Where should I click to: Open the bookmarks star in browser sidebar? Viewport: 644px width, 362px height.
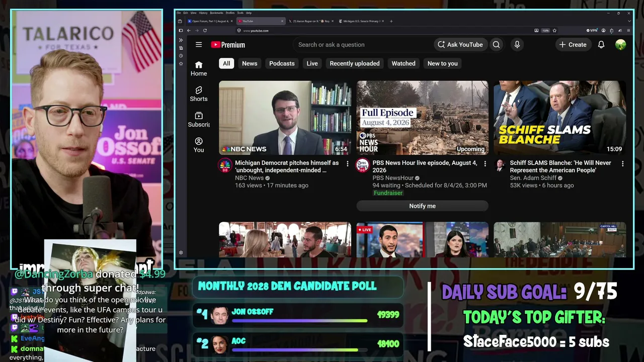(x=181, y=64)
